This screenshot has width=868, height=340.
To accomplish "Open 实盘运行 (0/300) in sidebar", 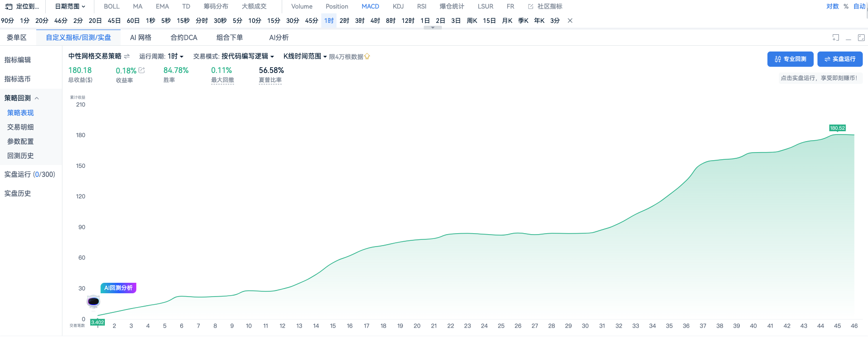I will tap(30, 175).
